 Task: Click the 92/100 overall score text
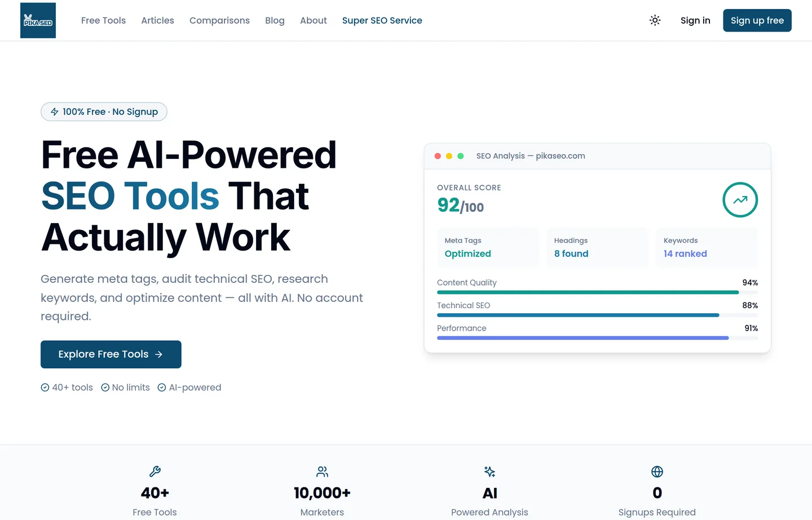click(x=461, y=206)
